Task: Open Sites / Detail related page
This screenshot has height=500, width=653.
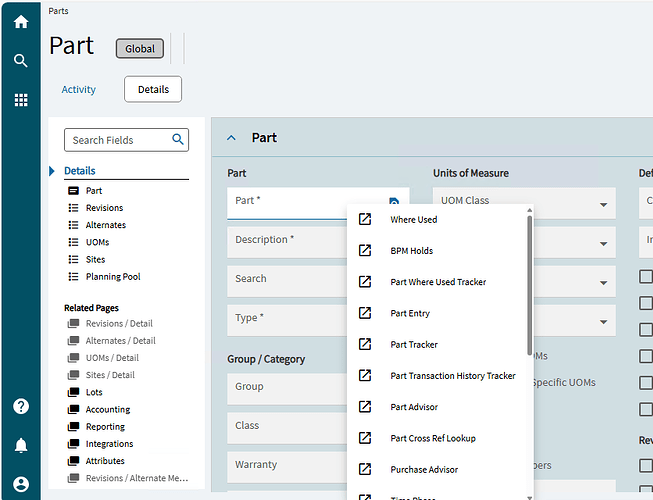Action: [x=110, y=375]
